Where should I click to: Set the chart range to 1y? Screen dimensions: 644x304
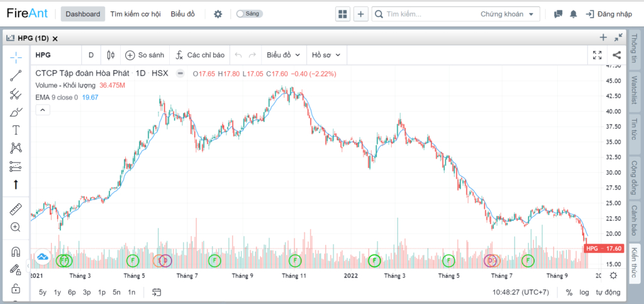(57, 293)
